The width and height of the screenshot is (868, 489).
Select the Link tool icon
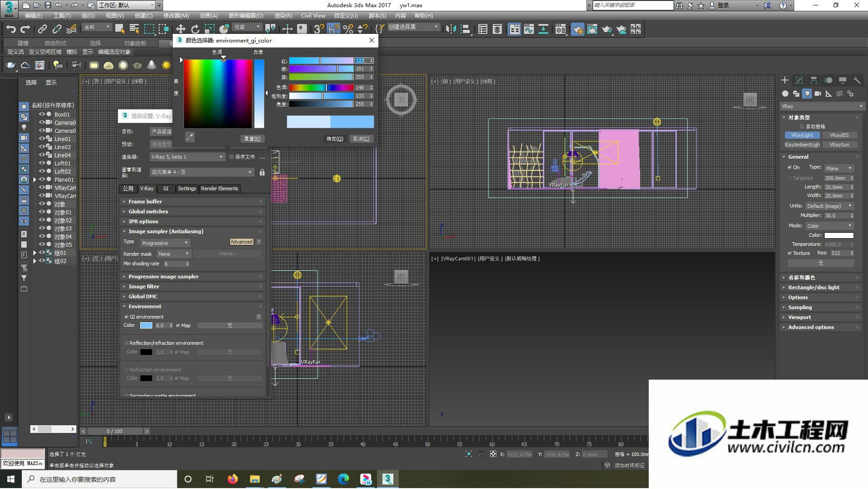pyautogui.click(x=42, y=29)
